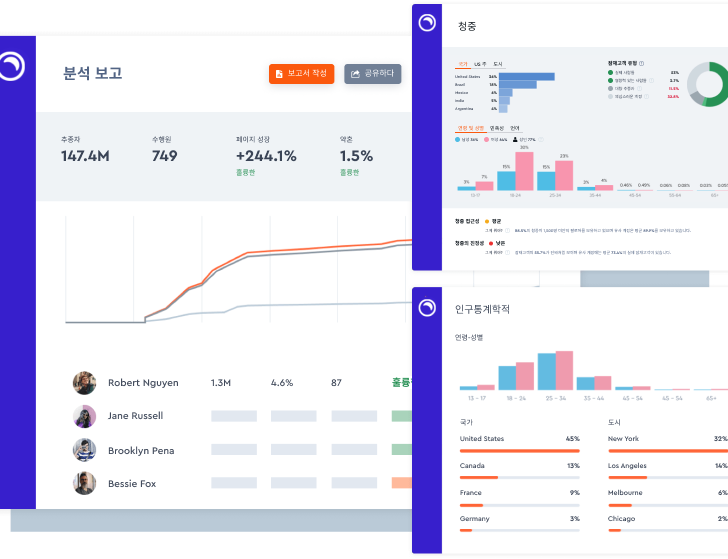Toggle the blue male legend marker

coord(459,140)
